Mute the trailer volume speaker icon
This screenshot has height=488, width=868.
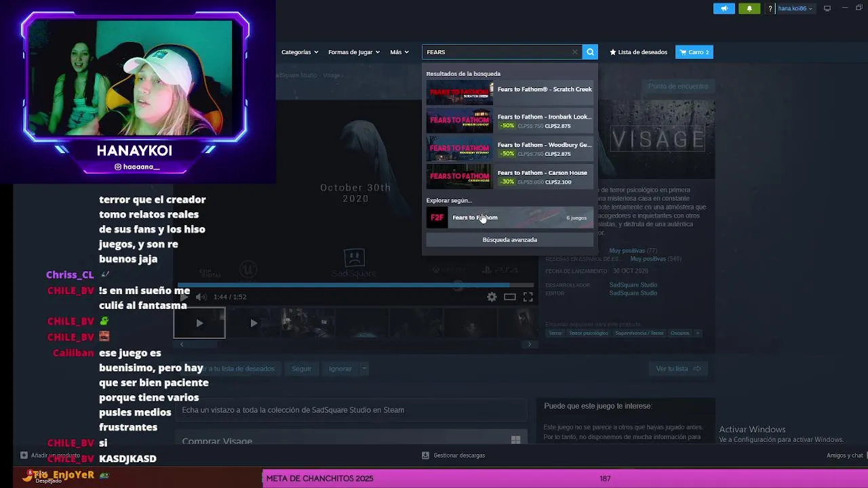[x=201, y=297]
